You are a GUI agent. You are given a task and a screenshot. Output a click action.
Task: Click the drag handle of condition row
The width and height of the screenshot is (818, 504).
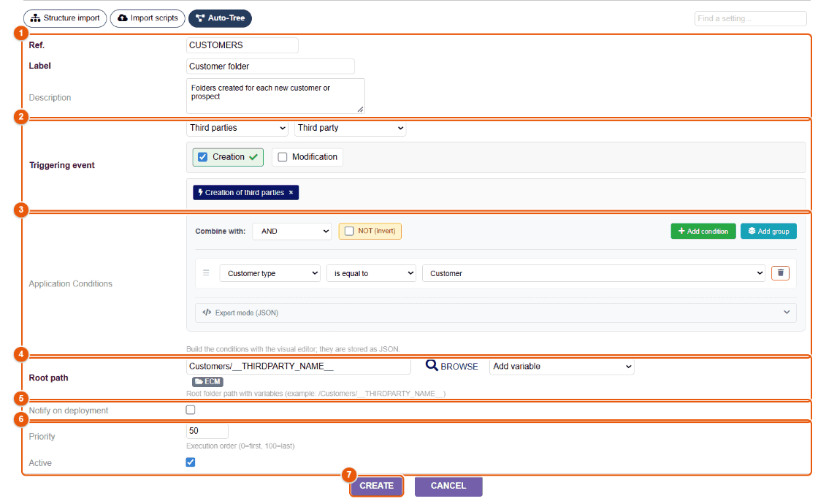coord(206,273)
